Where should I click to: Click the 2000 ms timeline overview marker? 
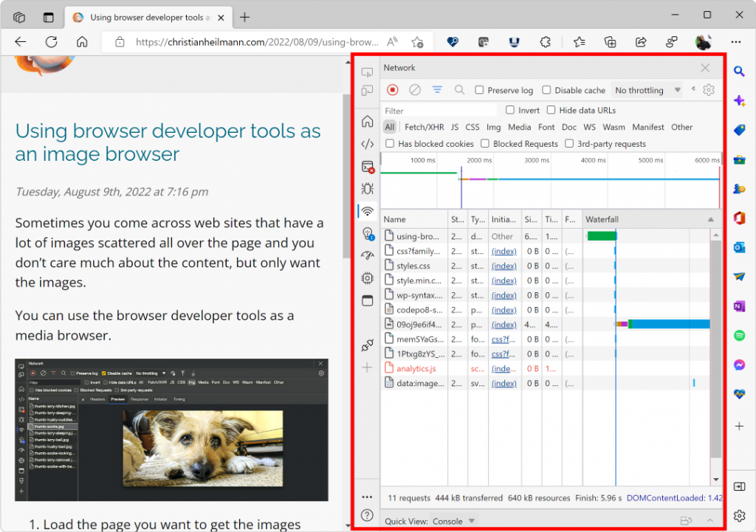click(x=478, y=160)
